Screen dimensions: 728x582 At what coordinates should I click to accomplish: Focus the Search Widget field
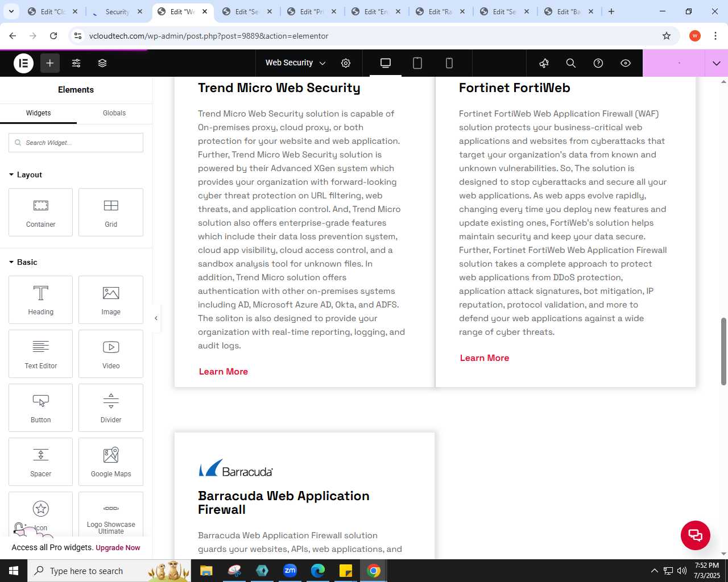pyautogui.click(x=76, y=143)
